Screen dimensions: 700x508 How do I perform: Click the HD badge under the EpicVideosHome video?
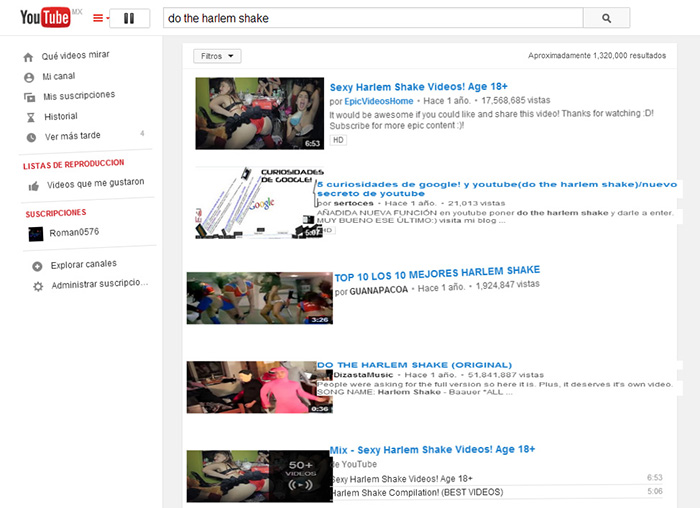338,140
